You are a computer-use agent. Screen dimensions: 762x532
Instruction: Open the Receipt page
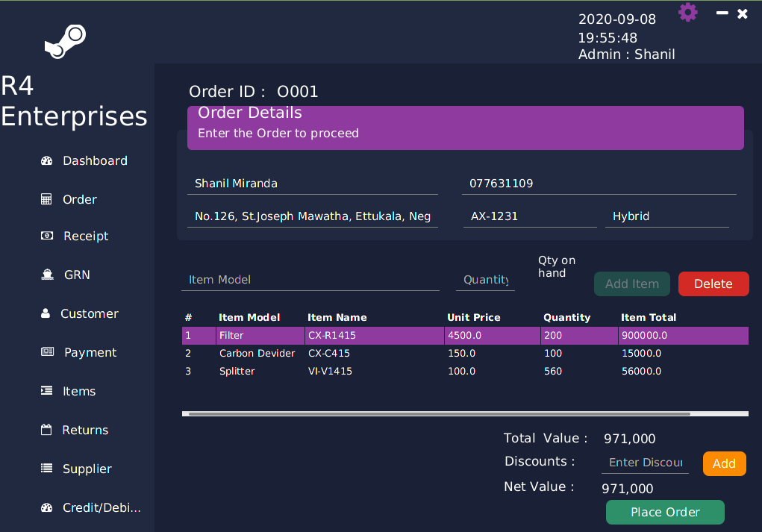coord(86,236)
